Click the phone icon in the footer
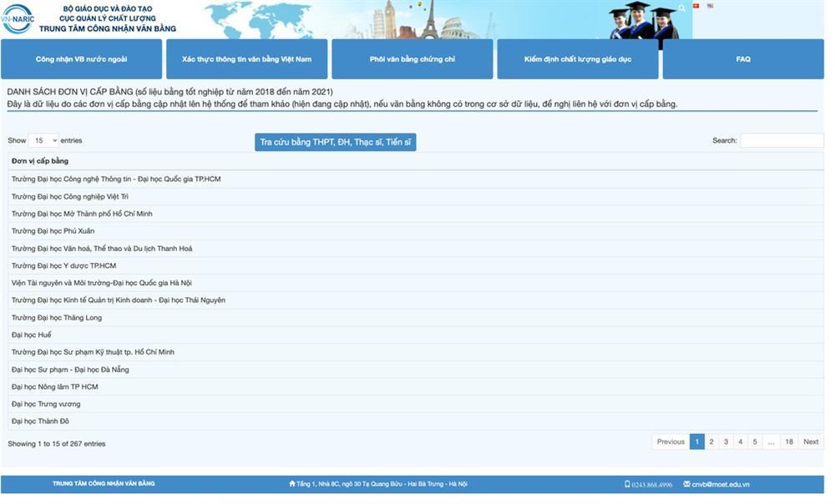Screen dimensions: 835x504 [627, 484]
